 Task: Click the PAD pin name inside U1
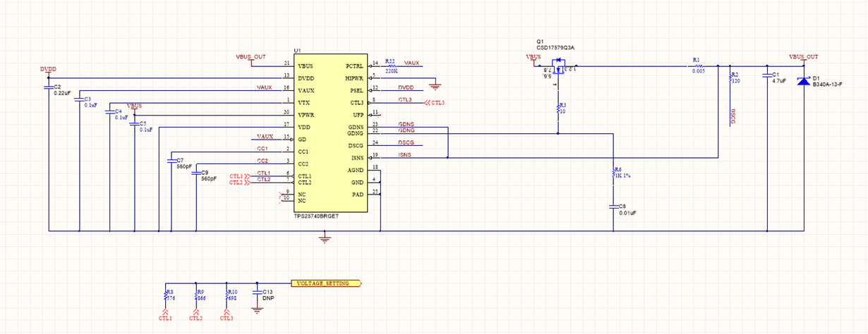(x=358, y=194)
